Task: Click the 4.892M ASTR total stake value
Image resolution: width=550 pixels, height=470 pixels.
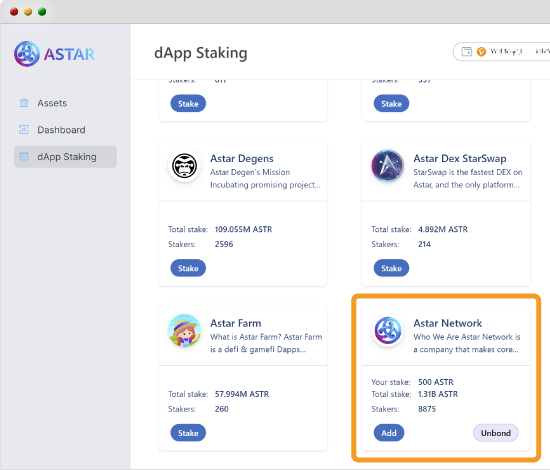Action: point(443,229)
